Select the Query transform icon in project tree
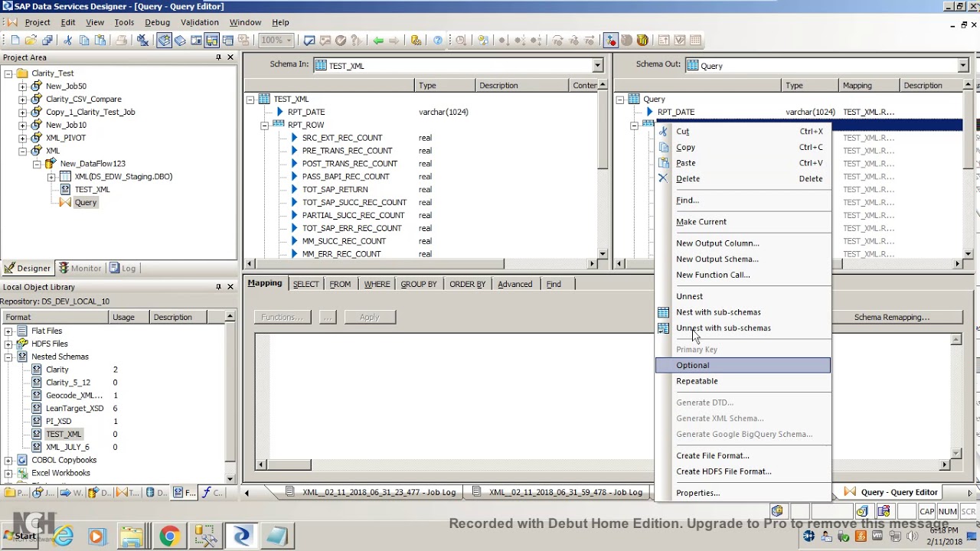The height and width of the screenshot is (551, 980). [65, 202]
